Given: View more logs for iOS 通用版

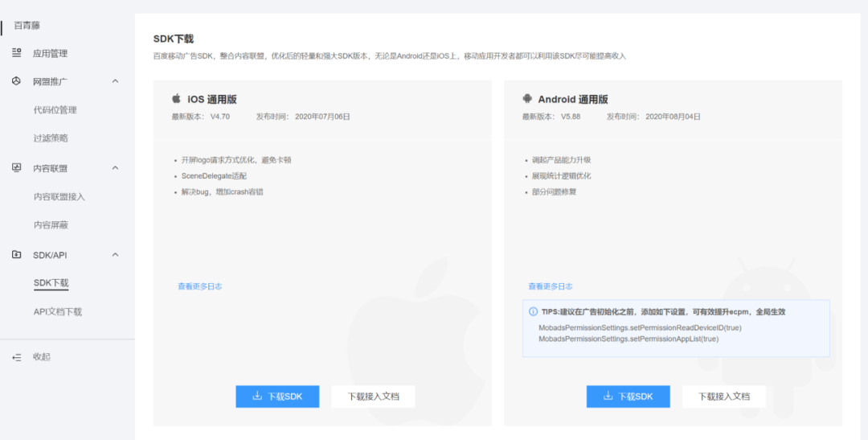Looking at the screenshot, I should (200, 286).
